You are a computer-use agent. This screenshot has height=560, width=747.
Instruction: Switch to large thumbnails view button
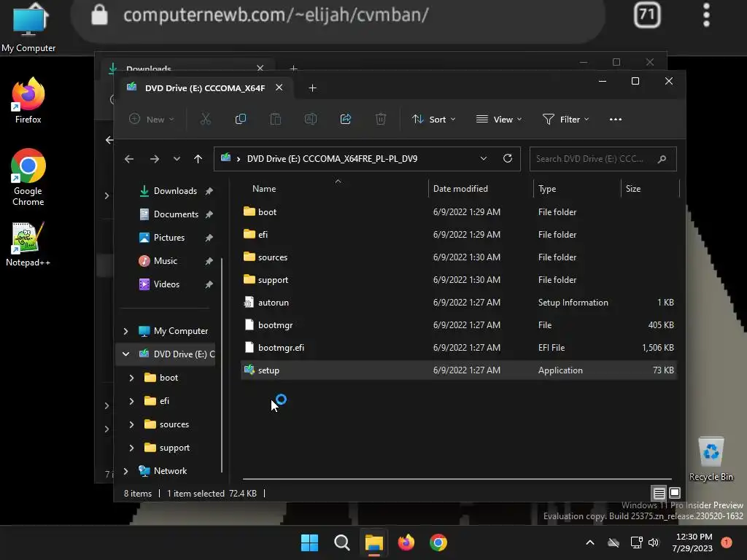tap(675, 493)
